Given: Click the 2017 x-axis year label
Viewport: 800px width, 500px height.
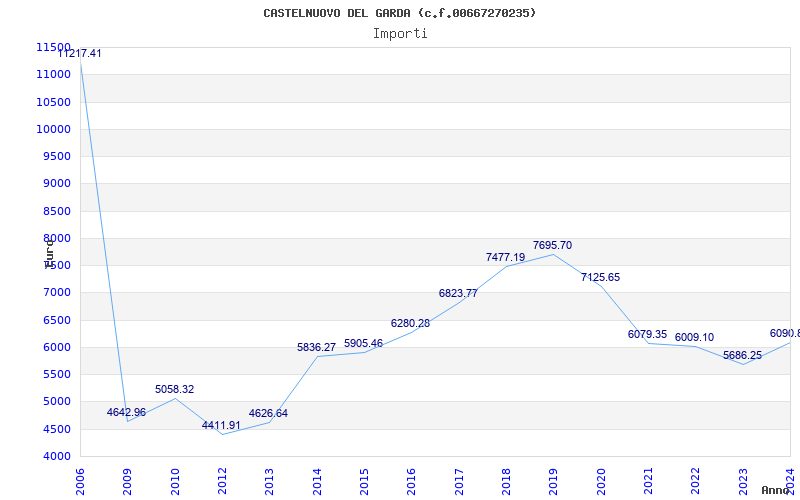Looking at the screenshot, I should coord(459,482).
